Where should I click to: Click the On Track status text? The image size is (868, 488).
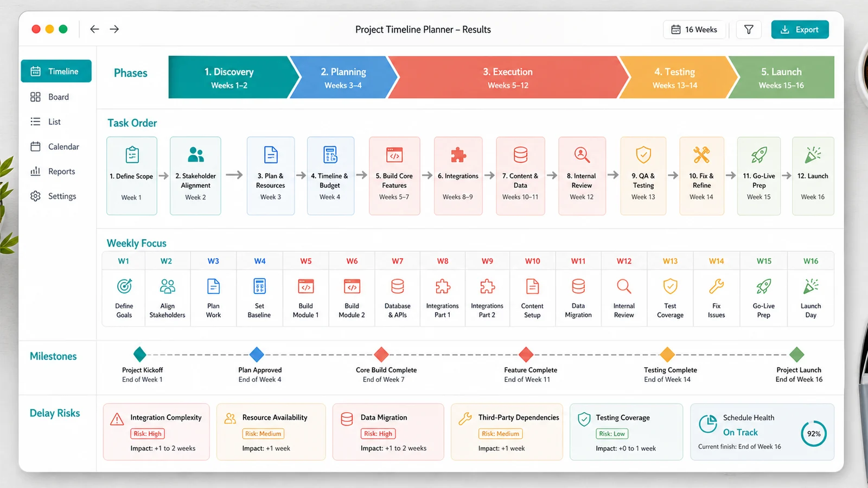tap(741, 432)
